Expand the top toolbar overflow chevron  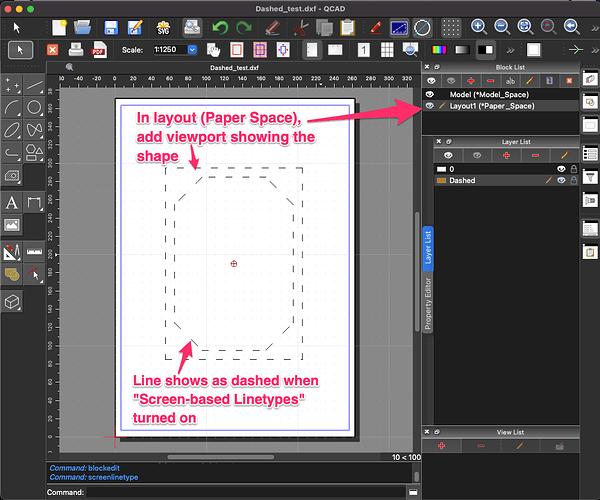pos(595,28)
